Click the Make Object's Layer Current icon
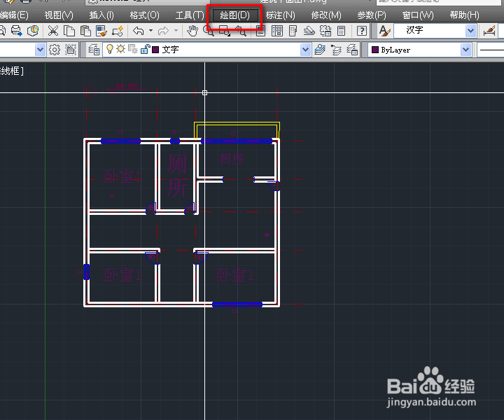504x420 pixels. [320, 50]
